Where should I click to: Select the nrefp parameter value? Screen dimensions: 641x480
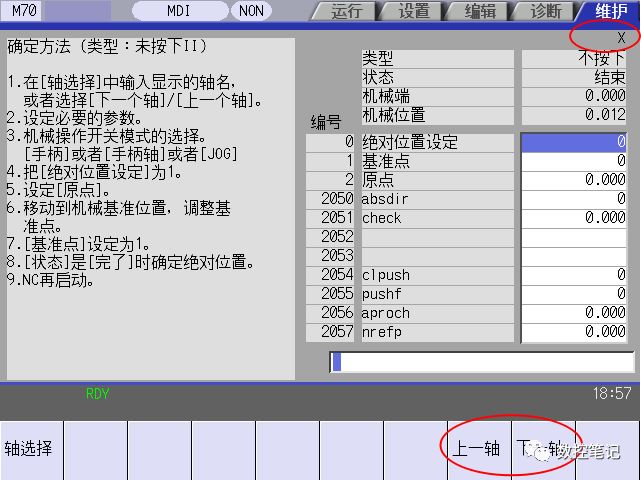coord(575,332)
